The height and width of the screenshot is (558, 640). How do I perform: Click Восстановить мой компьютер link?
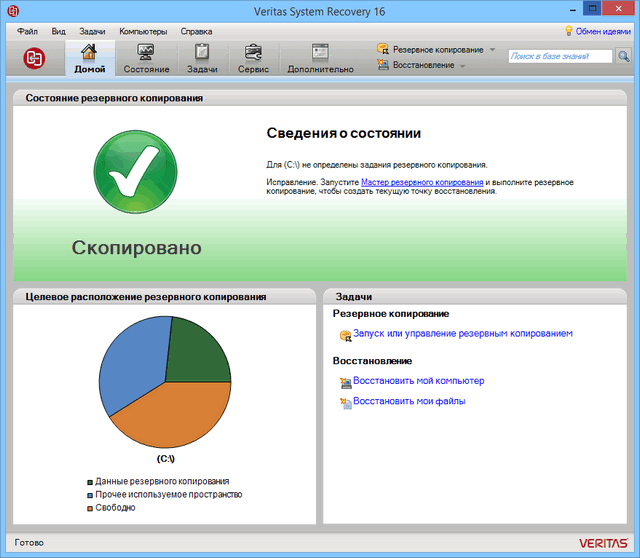[x=418, y=381]
